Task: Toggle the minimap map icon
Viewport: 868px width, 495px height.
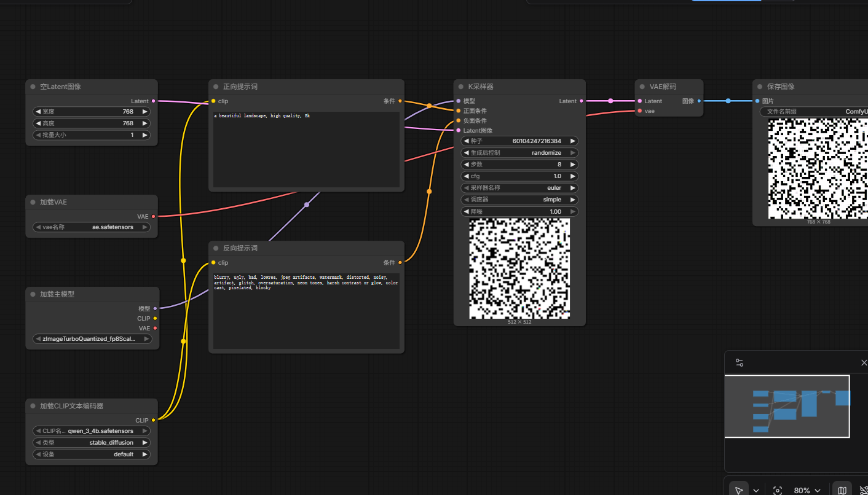Action: (842, 490)
